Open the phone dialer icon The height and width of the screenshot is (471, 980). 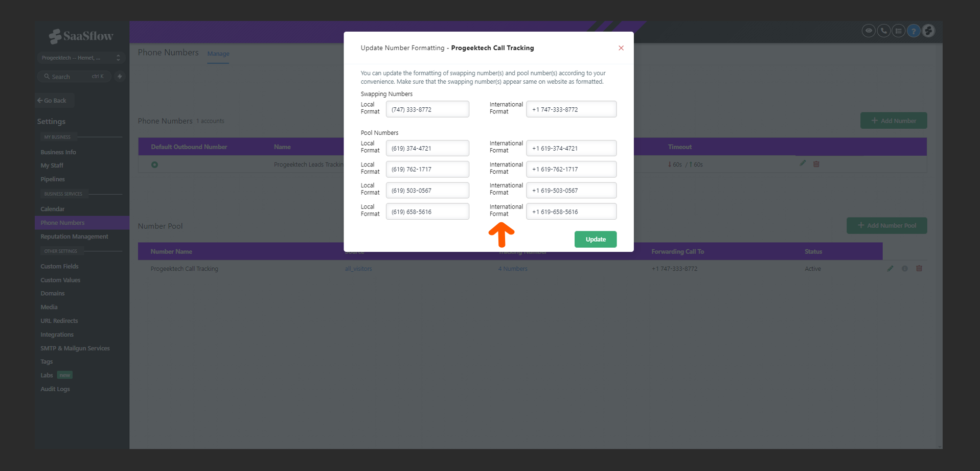[x=883, y=31]
